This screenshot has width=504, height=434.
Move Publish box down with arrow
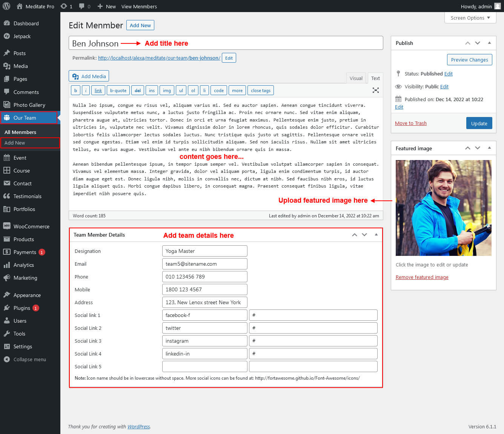[478, 43]
